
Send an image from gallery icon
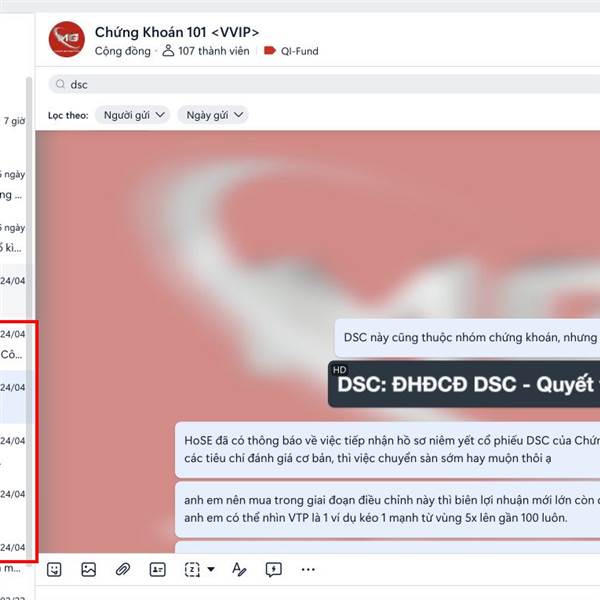coord(88,569)
